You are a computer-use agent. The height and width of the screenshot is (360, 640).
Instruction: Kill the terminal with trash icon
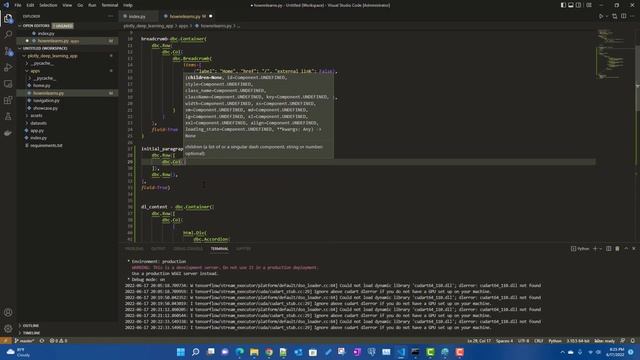617,249
